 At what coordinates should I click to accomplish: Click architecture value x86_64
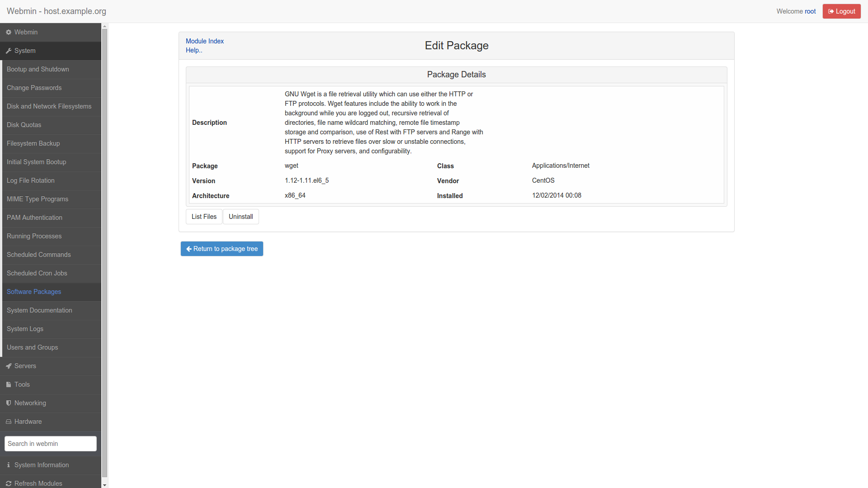(295, 195)
